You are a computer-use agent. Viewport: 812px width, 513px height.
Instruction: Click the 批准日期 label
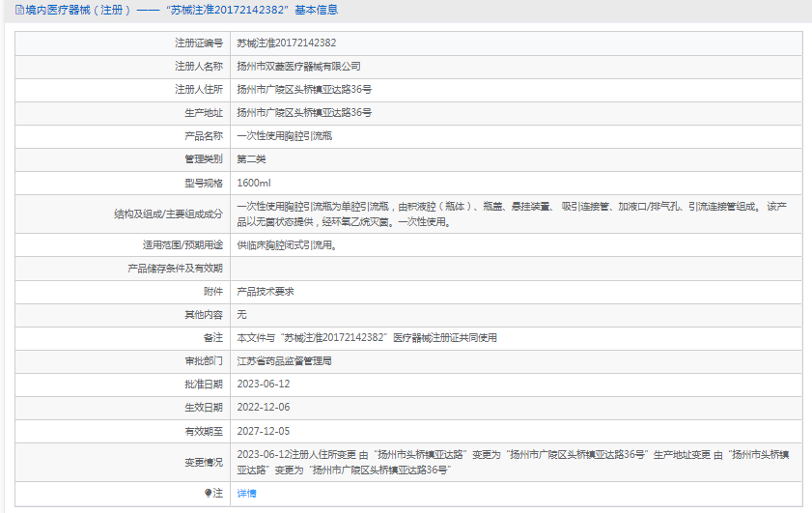[204, 384]
